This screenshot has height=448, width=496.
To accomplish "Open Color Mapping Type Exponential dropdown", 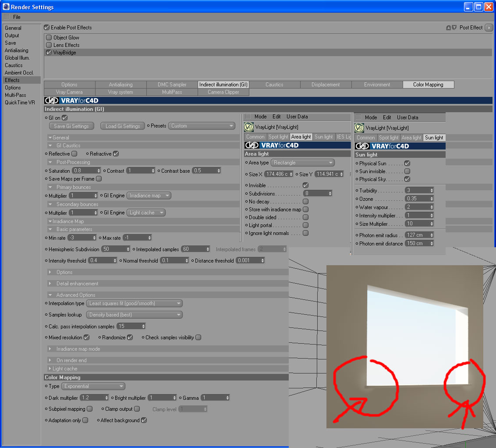I will (x=93, y=386).
